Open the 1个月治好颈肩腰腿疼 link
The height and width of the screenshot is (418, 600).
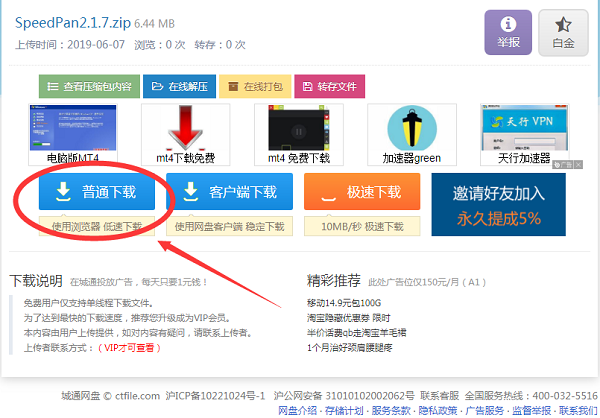coord(350,348)
